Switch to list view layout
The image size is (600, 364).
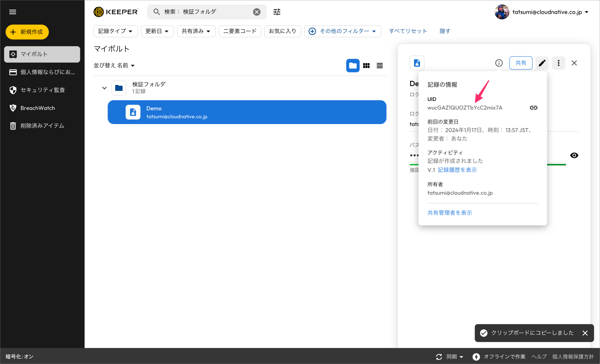coord(379,66)
